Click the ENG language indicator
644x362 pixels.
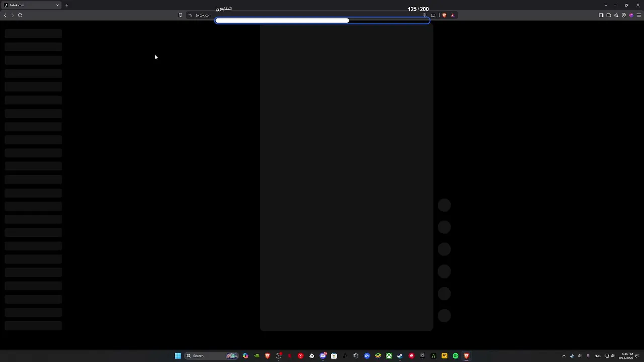(x=597, y=356)
